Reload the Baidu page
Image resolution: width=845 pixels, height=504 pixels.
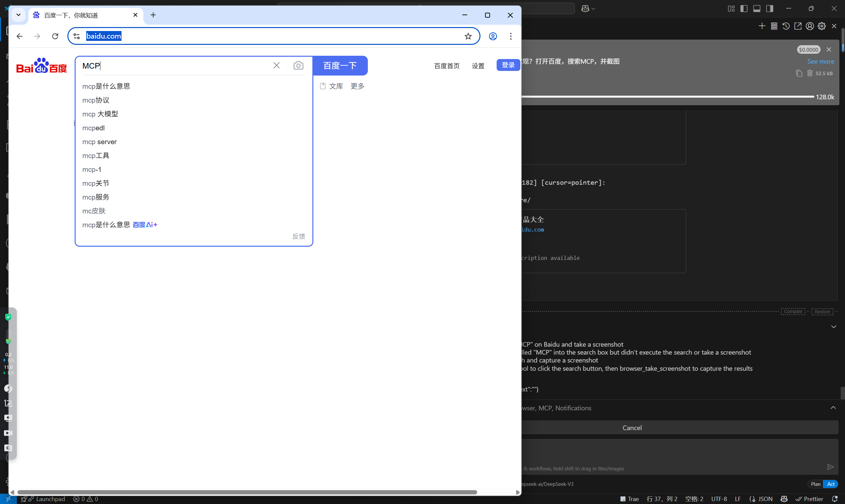(x=55, y=36)
